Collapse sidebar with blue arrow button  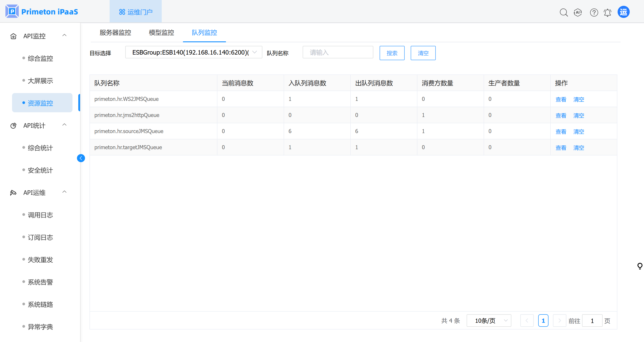pyautogui.click(x=81, y=158)
